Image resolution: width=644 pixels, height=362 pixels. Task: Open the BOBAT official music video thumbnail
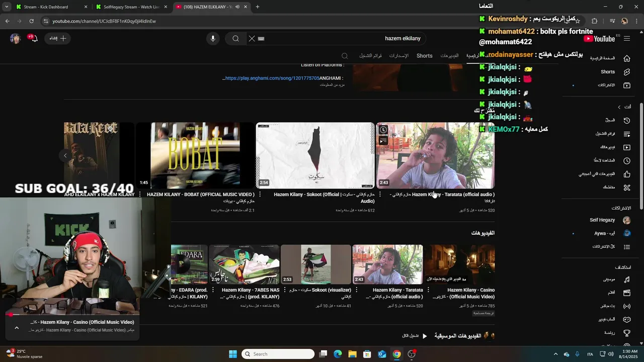[195, 155]
